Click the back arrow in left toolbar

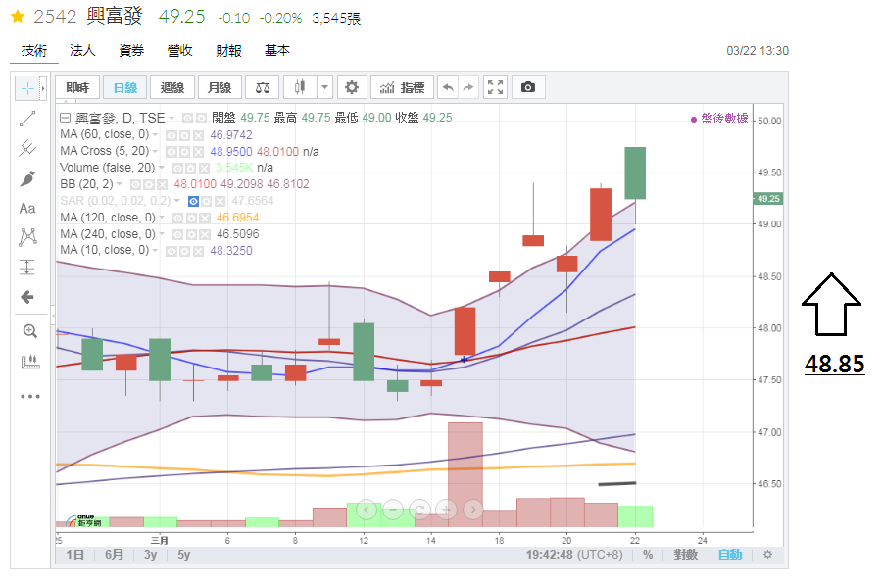[x=27, y=297]
